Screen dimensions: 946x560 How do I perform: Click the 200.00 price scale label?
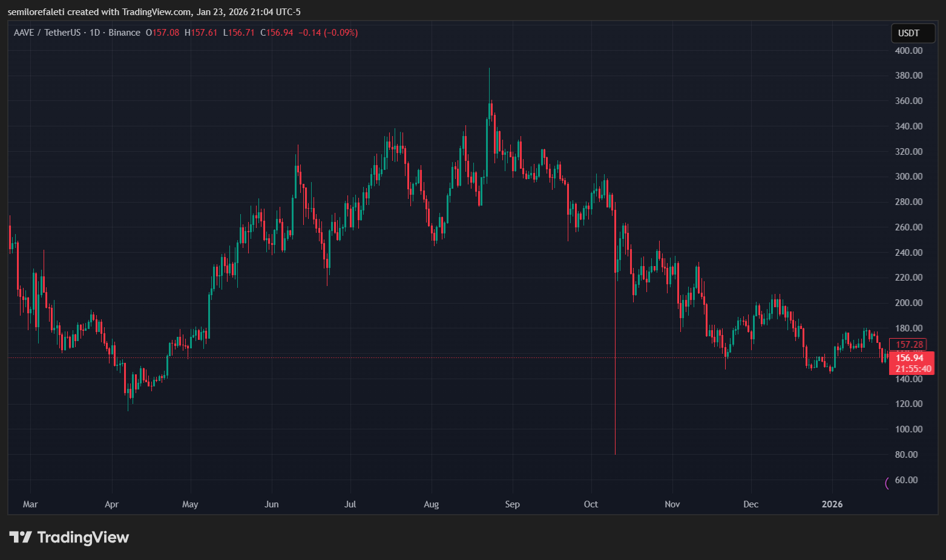point(908,303)
